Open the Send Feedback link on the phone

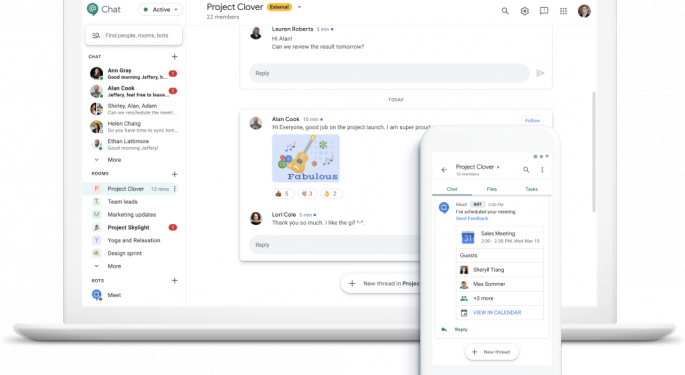coord(472,219)
